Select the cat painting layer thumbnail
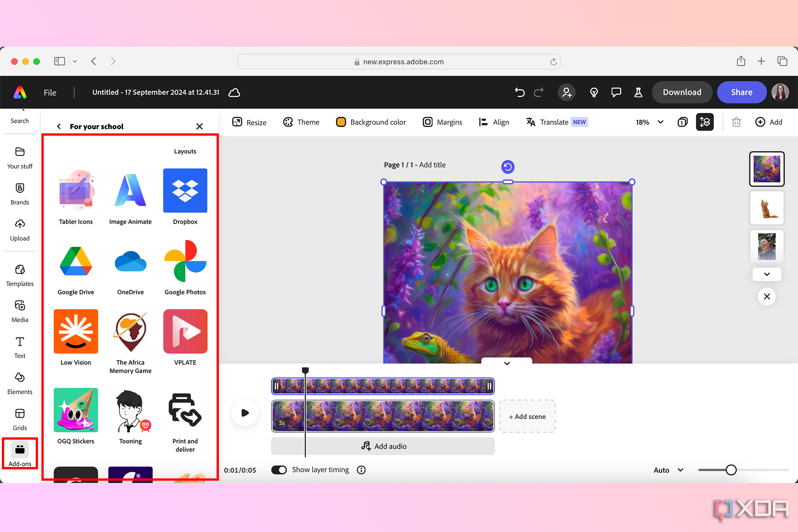798x532 pixels. coord(767,169)
